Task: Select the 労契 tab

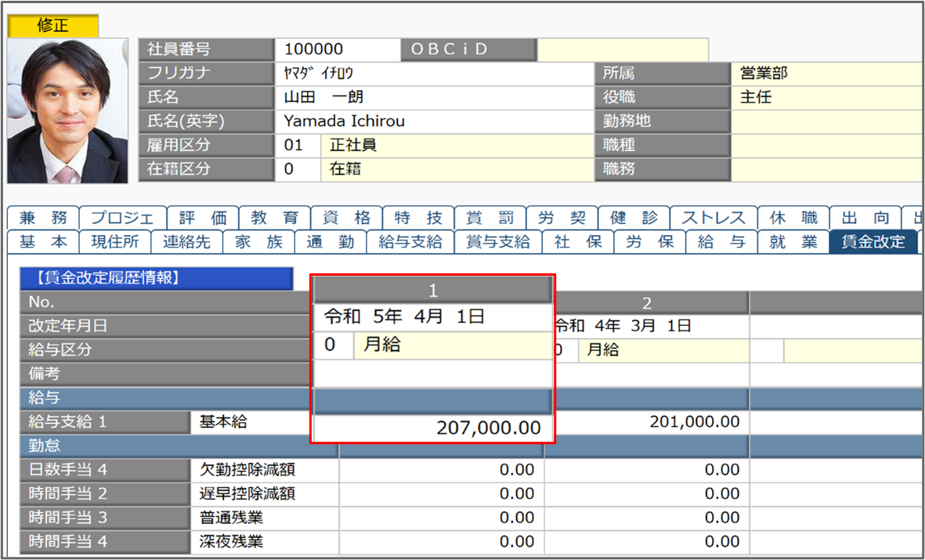Action: click(x=562, y=218)
